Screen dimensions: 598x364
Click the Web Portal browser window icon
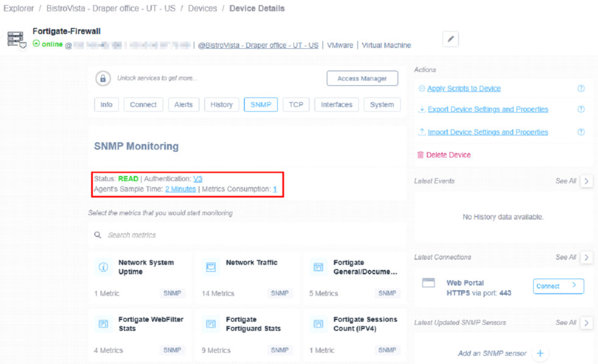[428, 283]
